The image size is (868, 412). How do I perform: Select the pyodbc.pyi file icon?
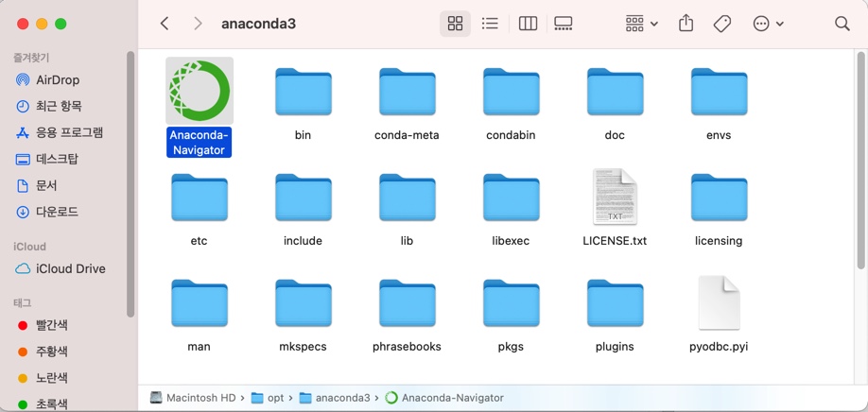720,302
